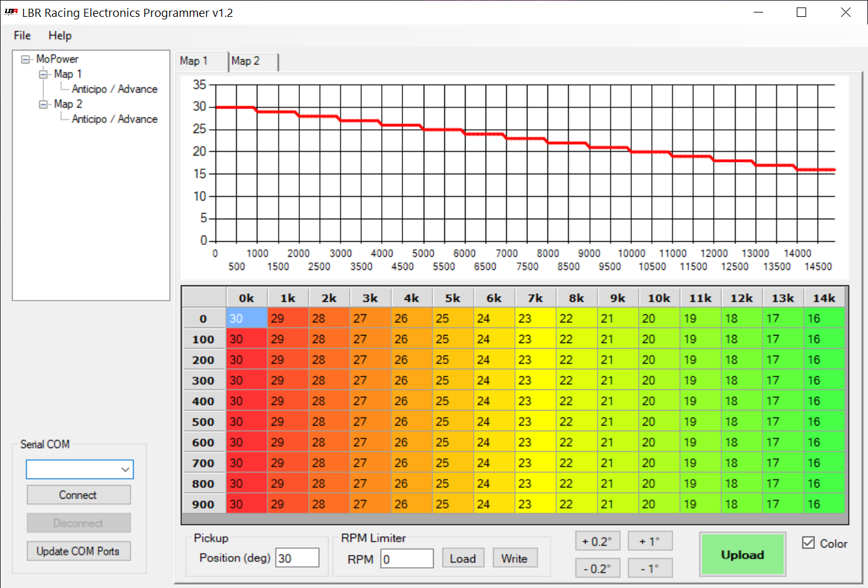
Task: Select Anticipo / Advance under Map 1
Action: click(x=114, y=89)
